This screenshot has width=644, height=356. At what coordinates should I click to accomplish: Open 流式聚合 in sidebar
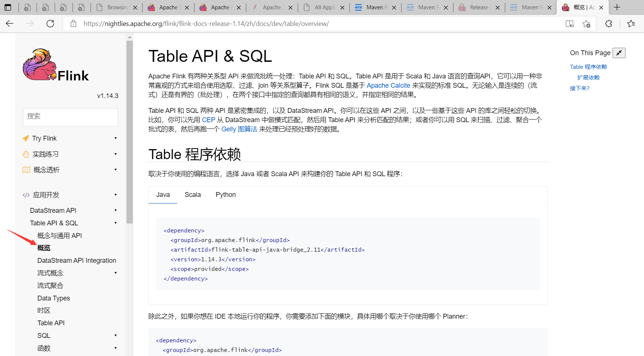pos(50,286)
